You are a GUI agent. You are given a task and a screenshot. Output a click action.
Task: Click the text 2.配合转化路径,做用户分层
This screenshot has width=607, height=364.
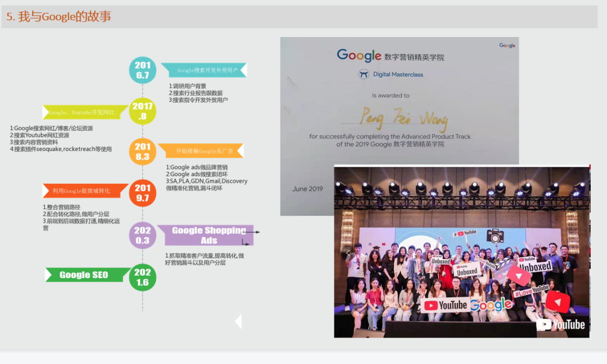[76, 214]
